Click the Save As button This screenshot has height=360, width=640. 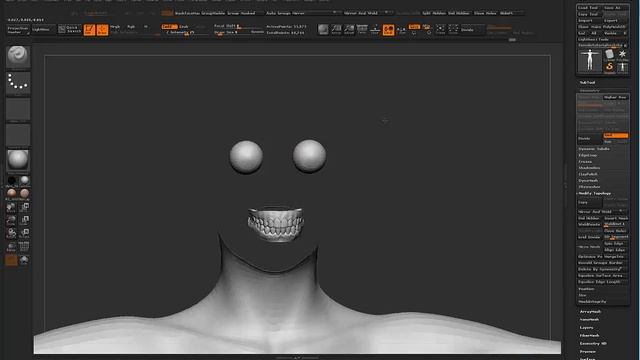click(x=615, y=8)
